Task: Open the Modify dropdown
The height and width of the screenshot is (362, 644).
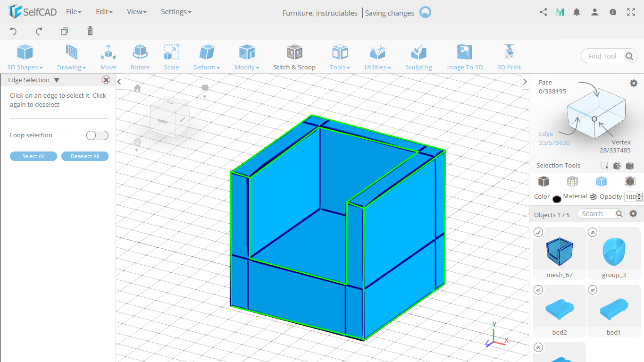Action: [x=247, y=57]
